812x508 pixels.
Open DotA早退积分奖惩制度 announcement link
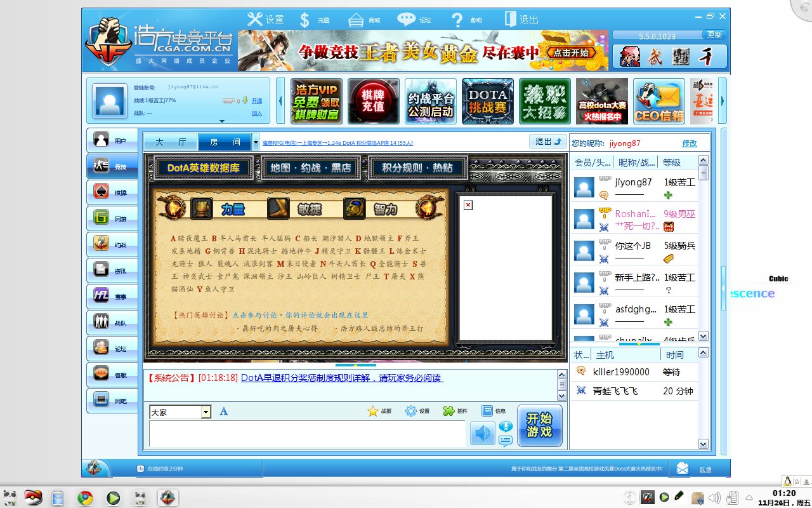tap(342, 378)
